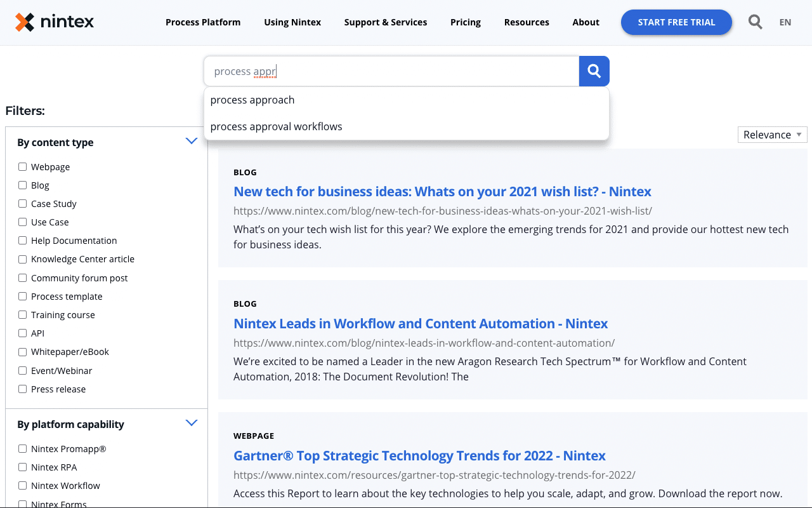Click 'What's on your tech wish list' description
Viewport: 812px width, 508px height.
pos(511,237)
